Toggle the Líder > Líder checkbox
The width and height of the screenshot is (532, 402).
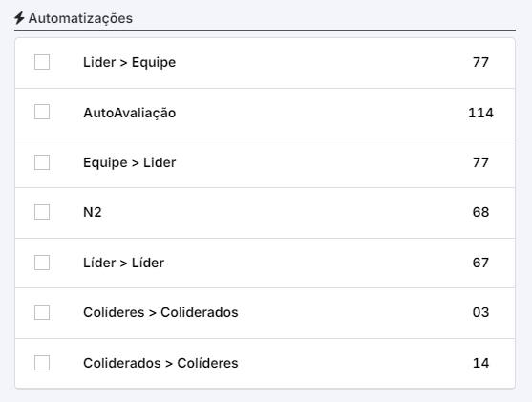click(x=42, y=263)
